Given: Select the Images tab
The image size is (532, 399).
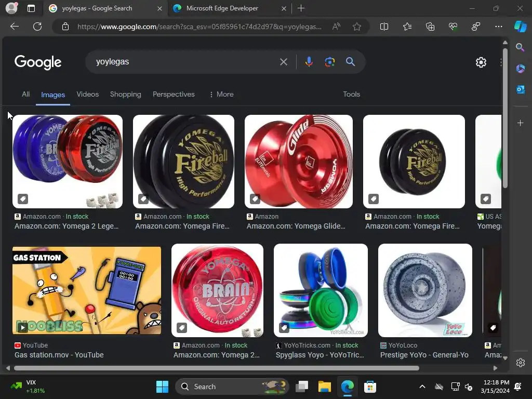Looking at the screenshot, I should pyautogui.click(x=53, y=95).
